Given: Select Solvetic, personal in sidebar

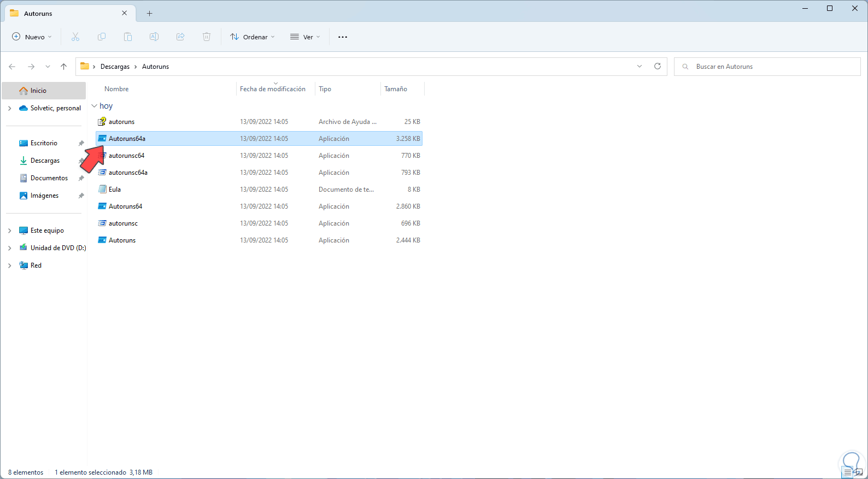Looking at the screenshot, I should tap(56, 108).
